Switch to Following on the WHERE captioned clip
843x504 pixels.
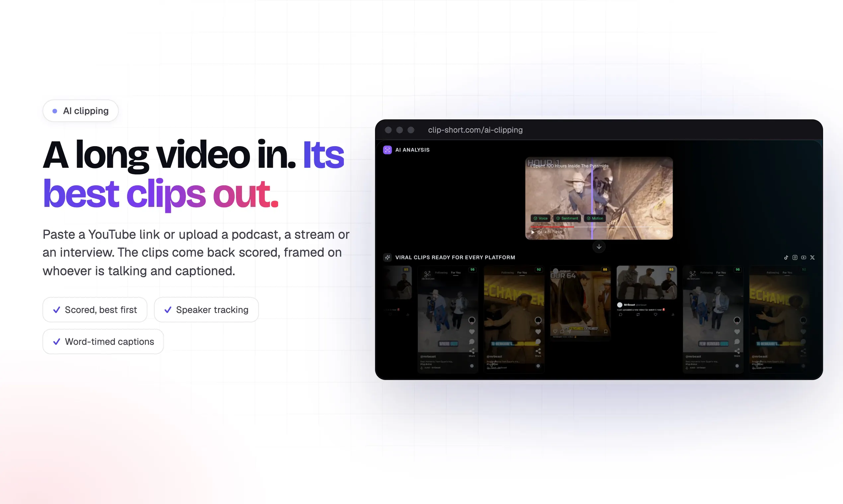tap(441, 273)
